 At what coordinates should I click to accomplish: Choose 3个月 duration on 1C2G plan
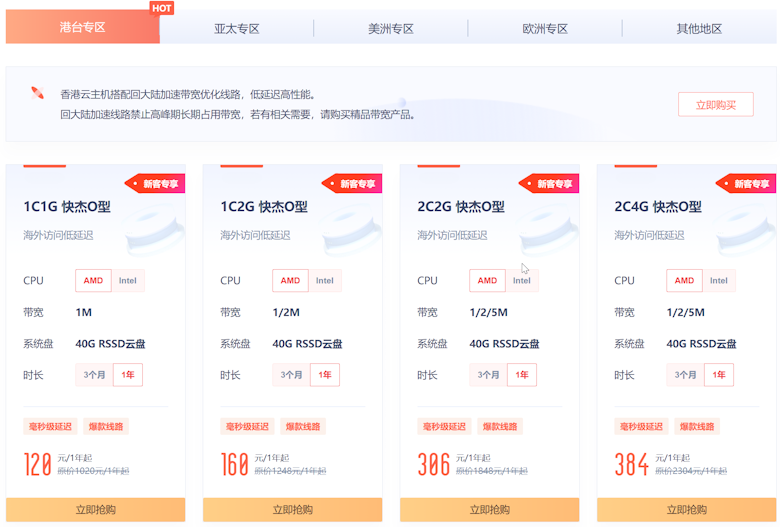pos(291,375)
